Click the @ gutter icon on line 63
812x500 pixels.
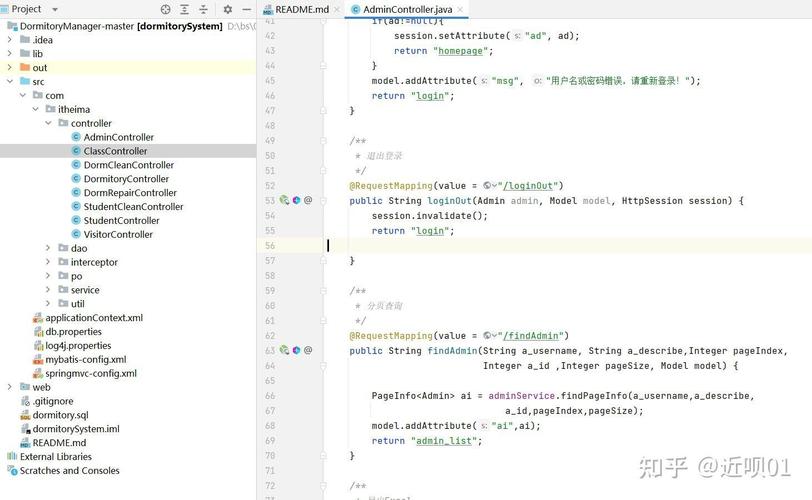coord(308,350)
